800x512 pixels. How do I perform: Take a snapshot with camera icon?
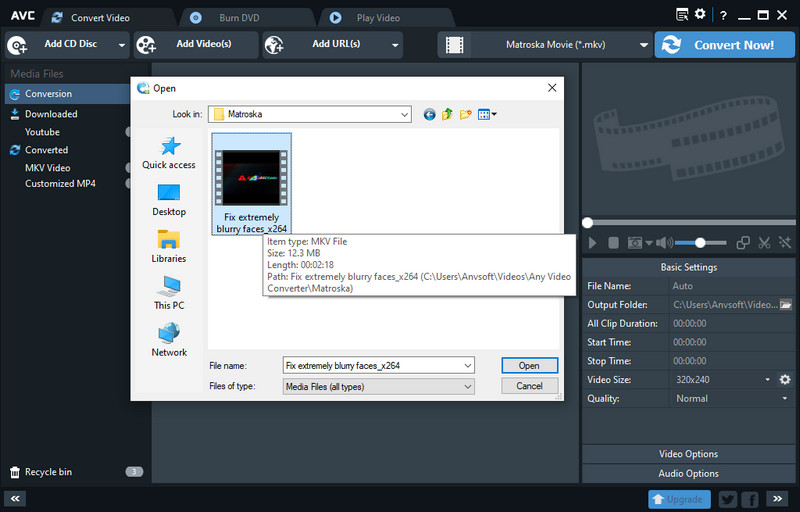click(635, 243)
